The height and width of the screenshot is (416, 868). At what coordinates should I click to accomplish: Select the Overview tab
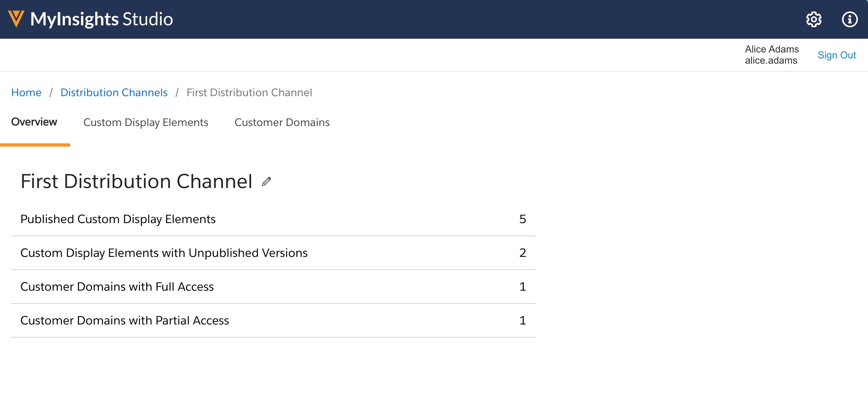click(34, 122)
